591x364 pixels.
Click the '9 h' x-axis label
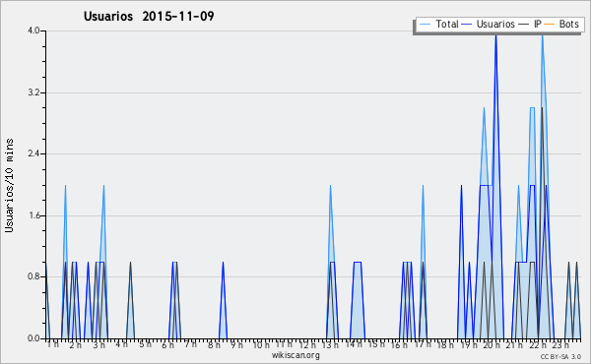coord(237,345)
